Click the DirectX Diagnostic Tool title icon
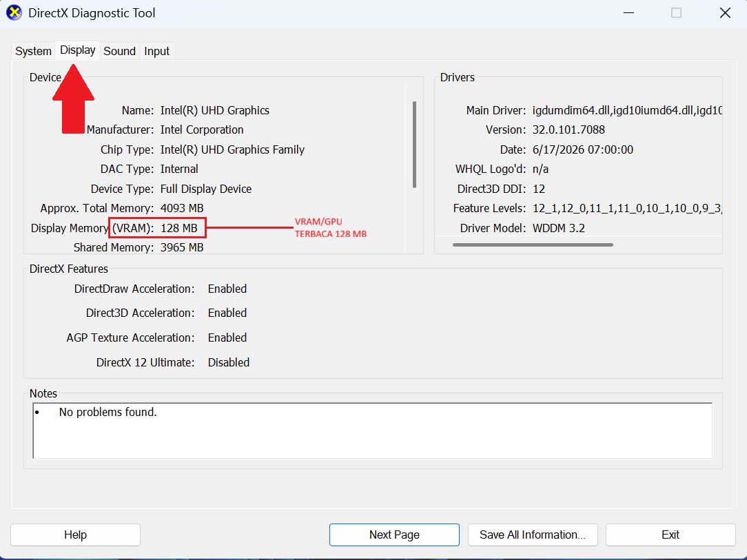Viewport: 747px width, 560px height. click(x=14, y=13)
